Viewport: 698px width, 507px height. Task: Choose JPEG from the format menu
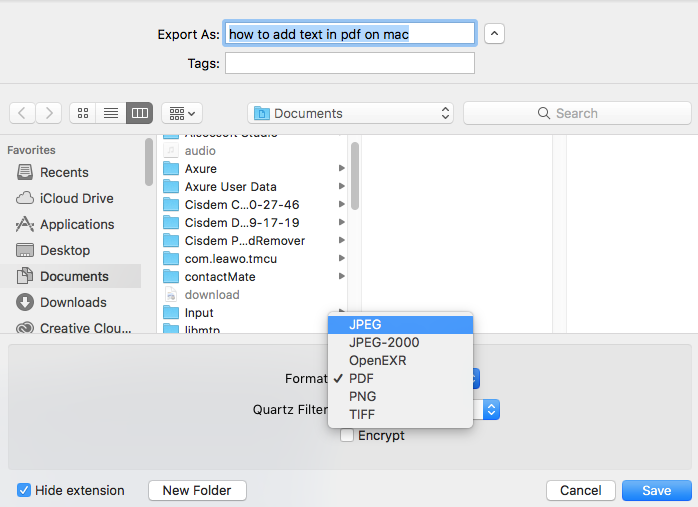coord(400,324)
